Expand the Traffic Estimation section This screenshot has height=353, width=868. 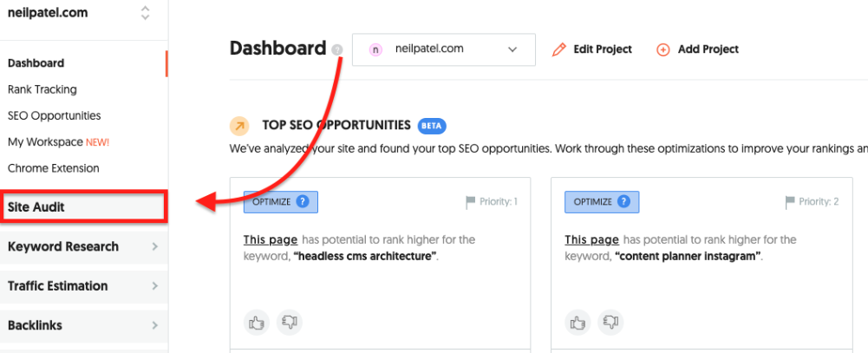coord(83,285)
